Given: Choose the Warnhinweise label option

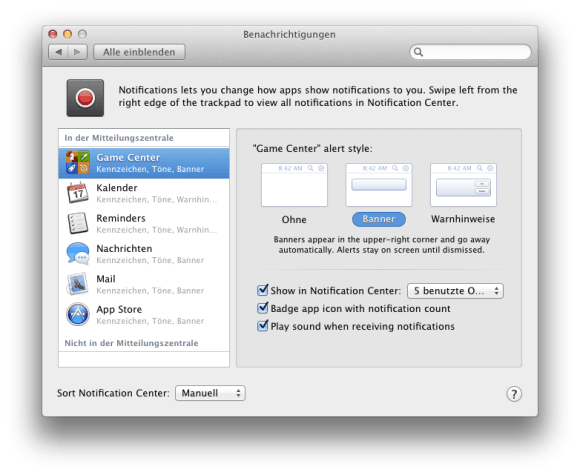Looking at the screenshot, I should pos(463,219).
